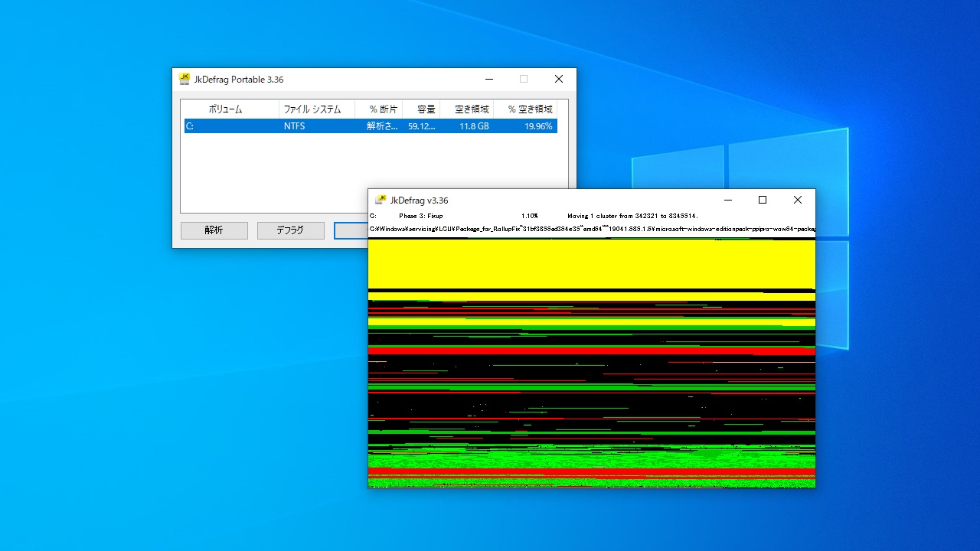Image resolution: width=980 pixels, height=551 pixels.
Task: Click JkDefrag v3.36 window title icon
Action: [381, 200]
